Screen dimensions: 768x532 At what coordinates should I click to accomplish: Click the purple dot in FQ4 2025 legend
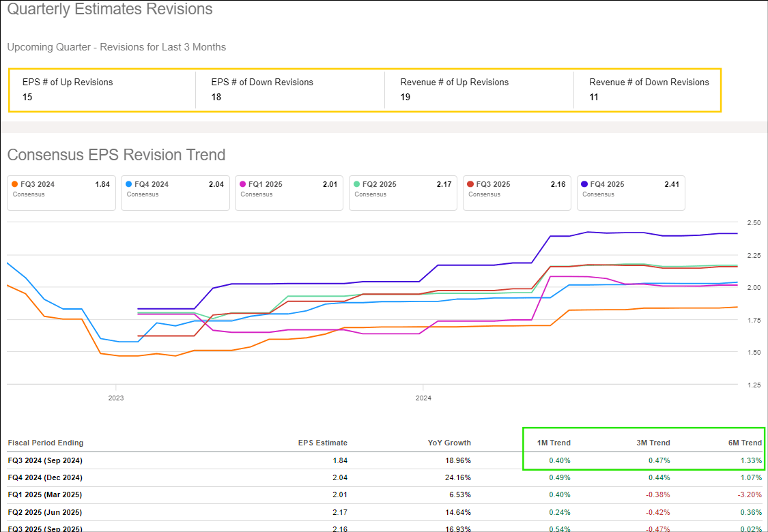click(585, 184)
